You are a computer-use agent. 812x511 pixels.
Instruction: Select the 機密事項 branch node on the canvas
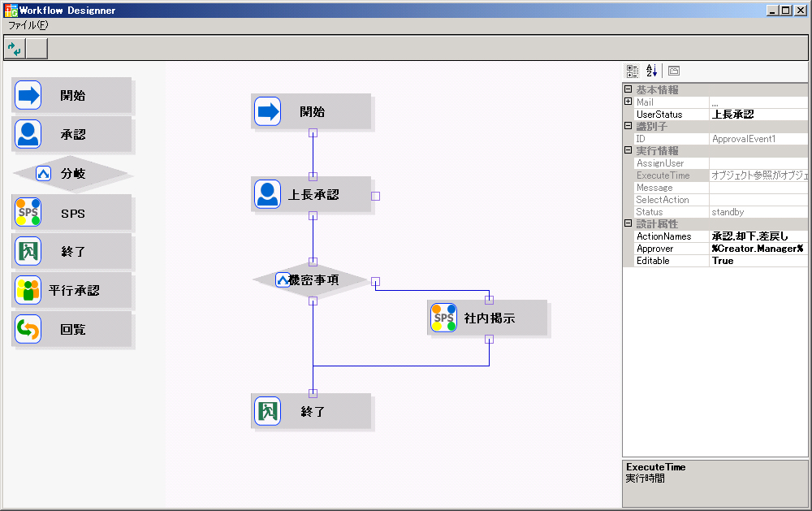coord(312,280)
